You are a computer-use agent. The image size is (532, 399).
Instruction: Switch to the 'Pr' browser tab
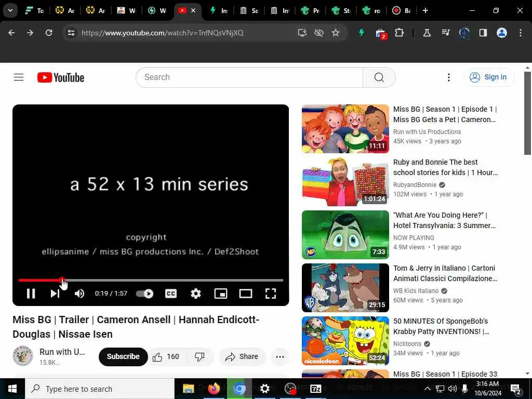(x=310, y=10)
